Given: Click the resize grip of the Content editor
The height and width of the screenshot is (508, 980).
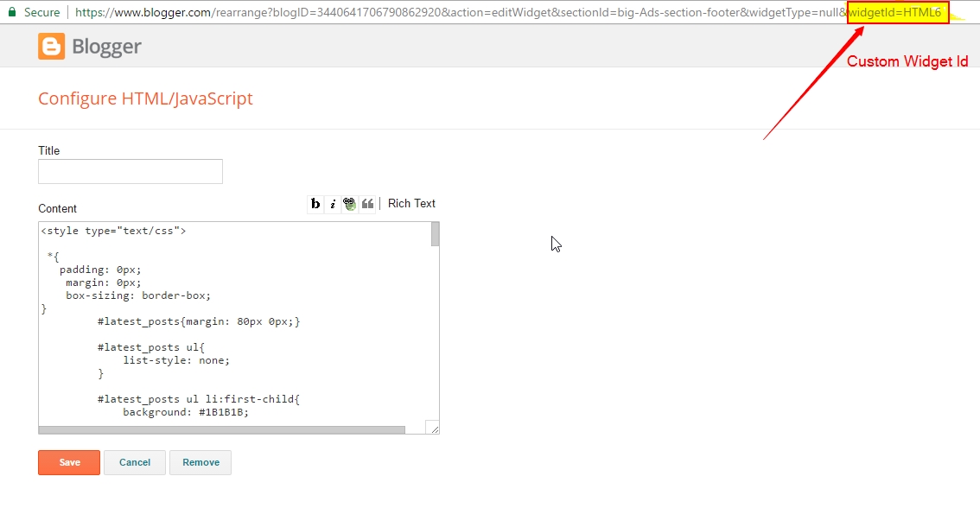Looking at the screenshot, I should [x=433, y=429].
